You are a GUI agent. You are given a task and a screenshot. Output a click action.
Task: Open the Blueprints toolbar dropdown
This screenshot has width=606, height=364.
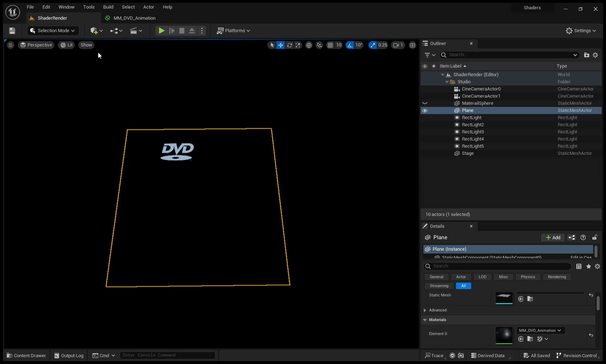point(116,31)
